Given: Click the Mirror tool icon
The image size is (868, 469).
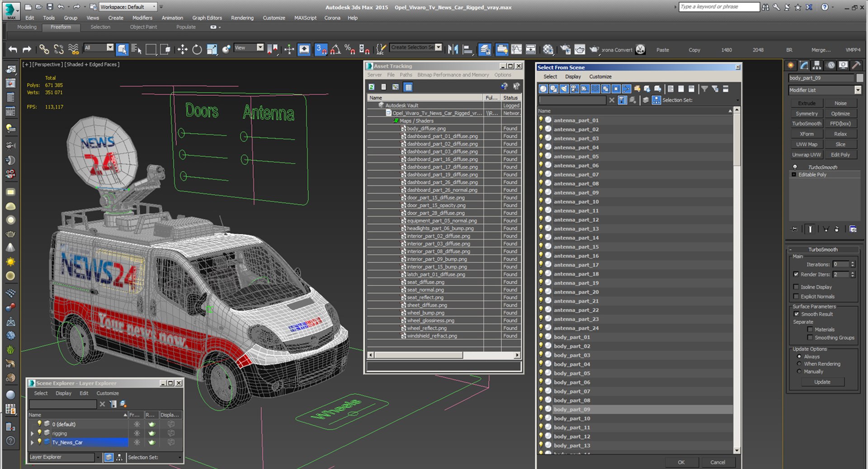Looking at the screenshot, I should point(453,49).
